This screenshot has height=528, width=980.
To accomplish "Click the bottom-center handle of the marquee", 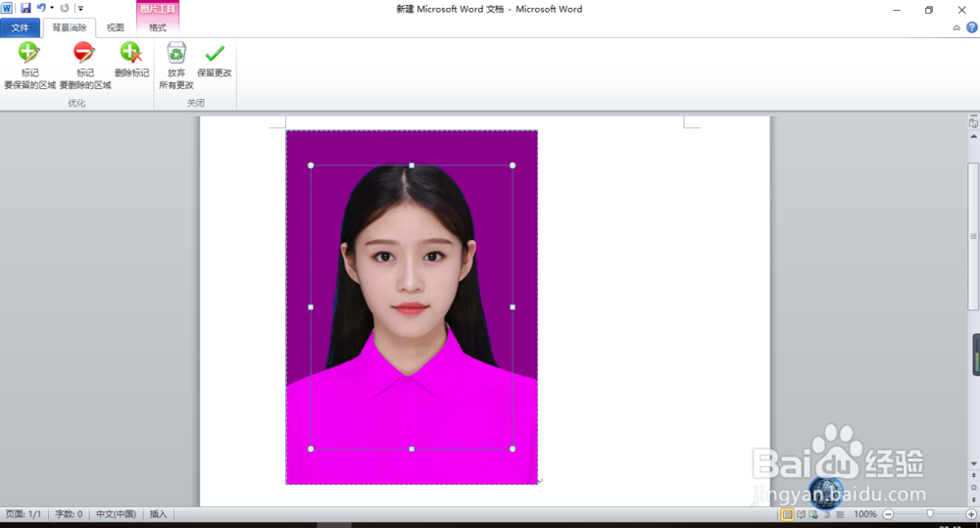I will (x=412, y=449).
